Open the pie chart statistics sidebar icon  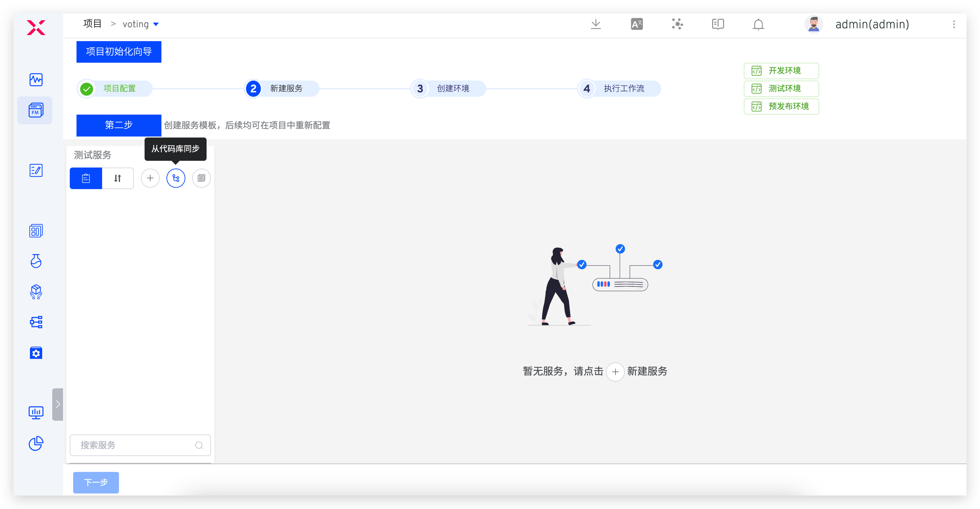coord(35,444)
